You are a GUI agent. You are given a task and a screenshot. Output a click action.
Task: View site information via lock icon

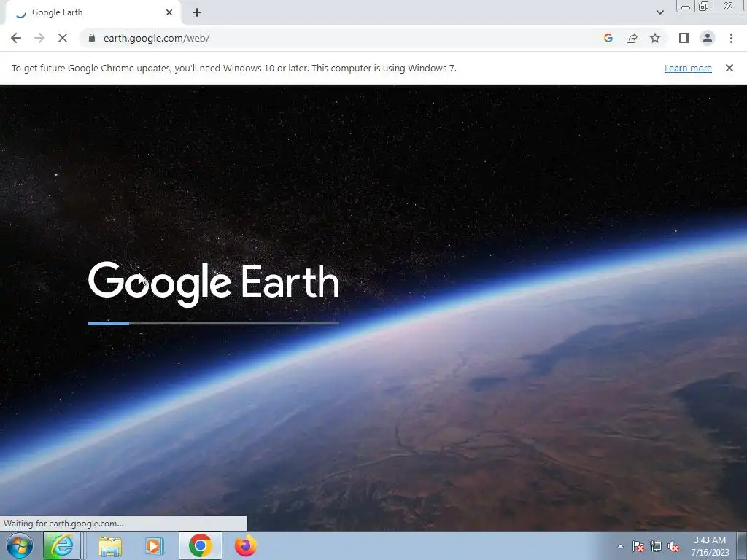coord(92,38)
